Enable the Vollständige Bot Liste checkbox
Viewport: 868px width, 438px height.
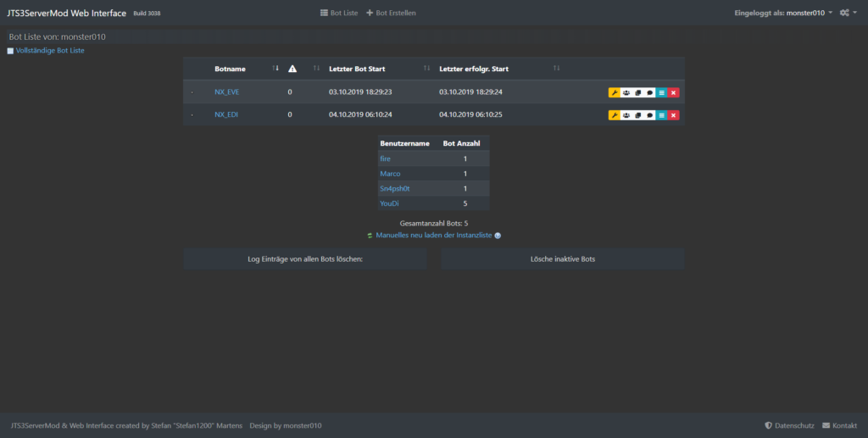pyautogui.click(x=11, y=51)
